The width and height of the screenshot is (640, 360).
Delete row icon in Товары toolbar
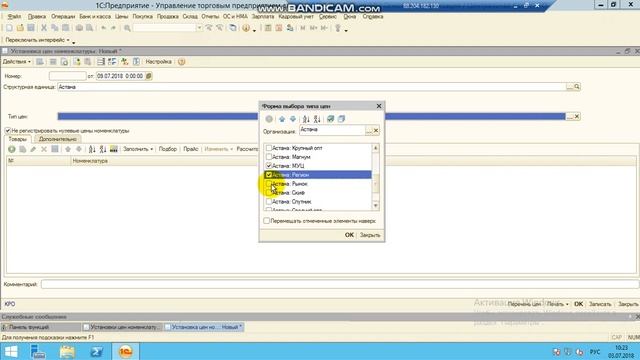point(44,149)
